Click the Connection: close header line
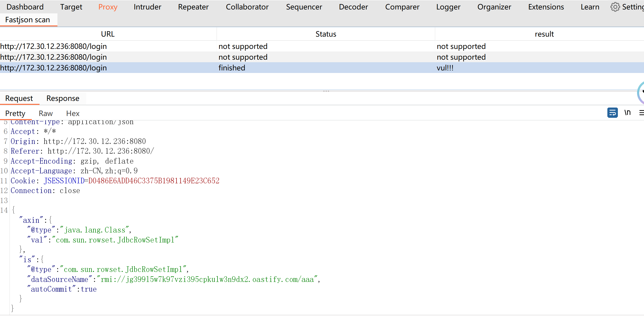This screenshot has width=644, height=317. tap(45, 191)
